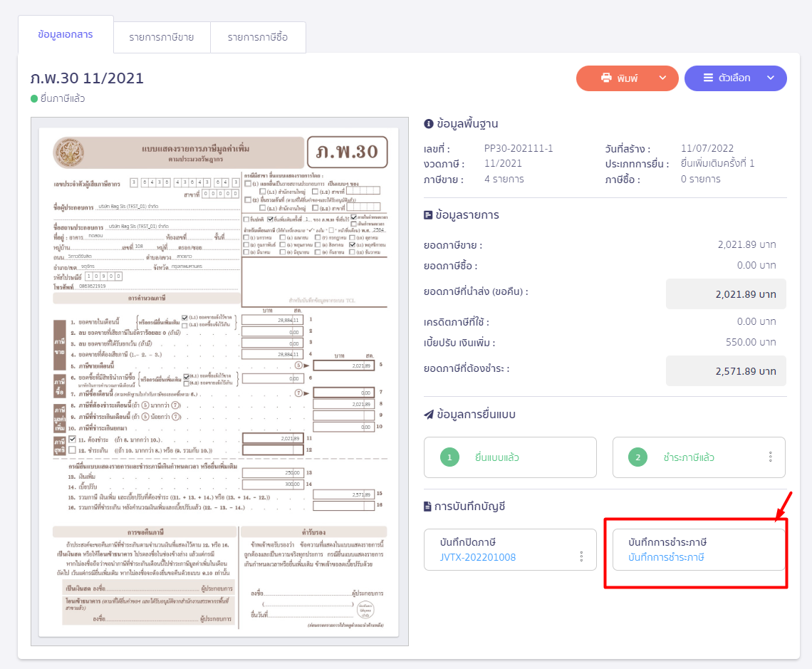Screen dimensions: 812x669
Task: Open three-dot menu on ชำระภาษีแล้ว card
Action: pyautogui.click(x=770, y=457)
